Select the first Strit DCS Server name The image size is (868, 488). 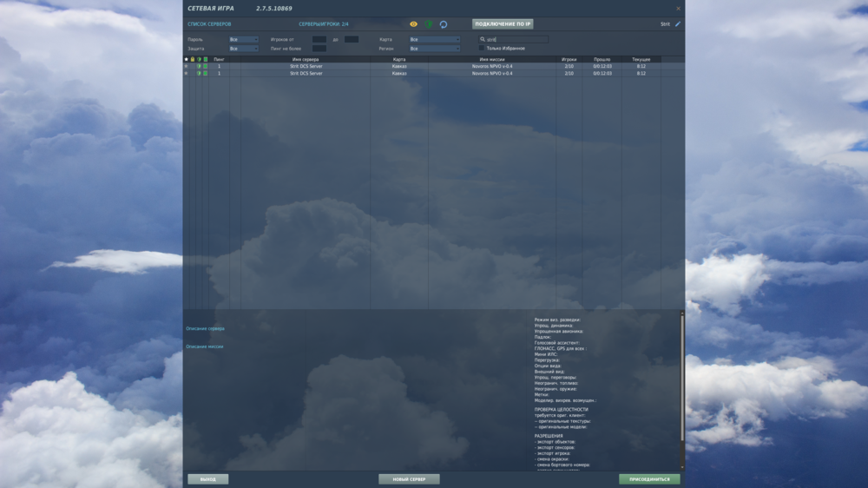[x=306, y=66]
